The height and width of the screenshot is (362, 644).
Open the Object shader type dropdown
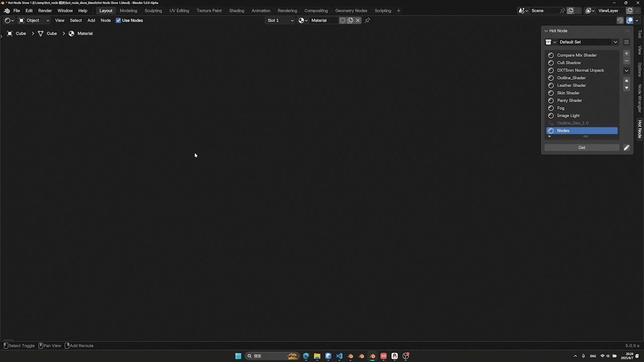pos(34,21)
